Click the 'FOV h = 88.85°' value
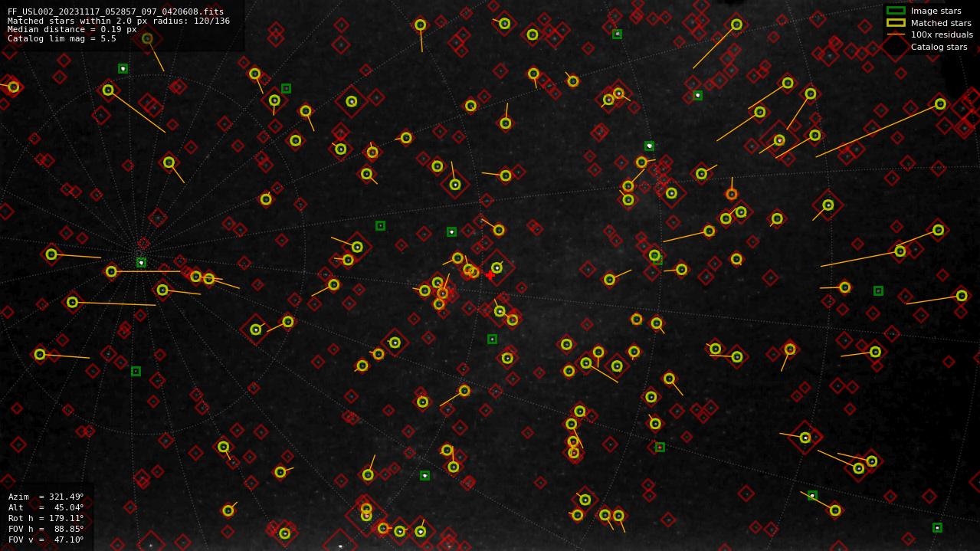Viewport: 980px width, 551px height. (46, 529)
